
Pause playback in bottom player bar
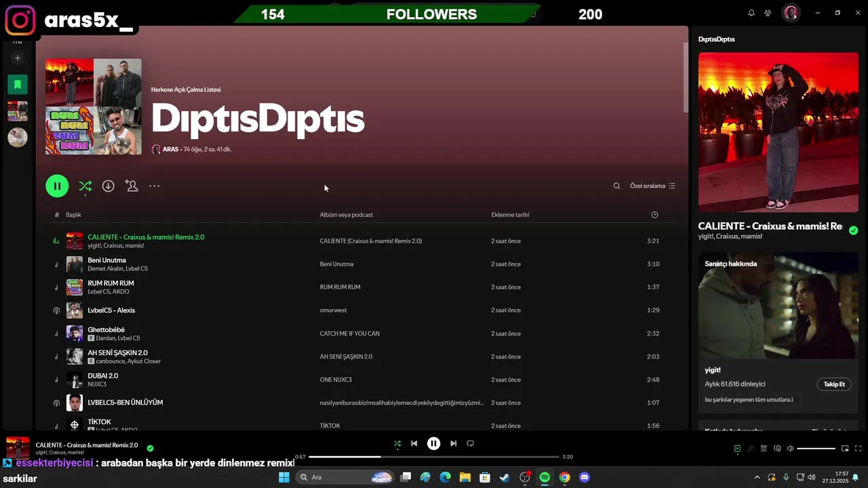[434, 443]
